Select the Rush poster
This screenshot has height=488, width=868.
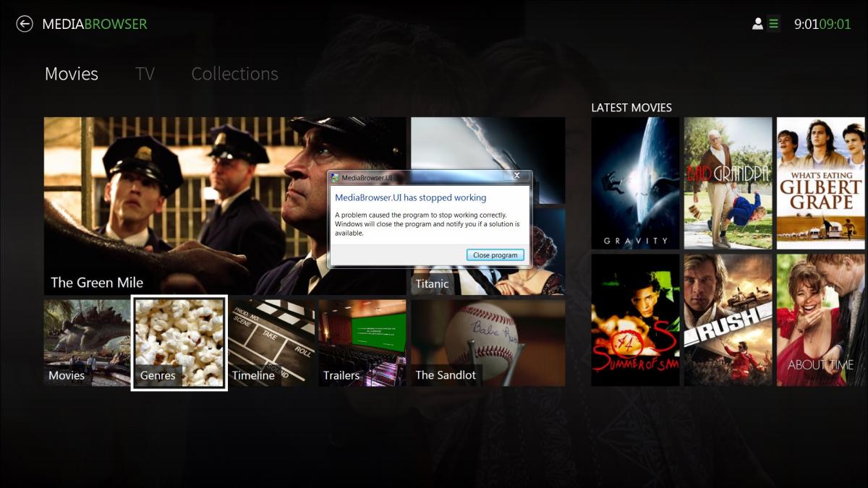728,320
